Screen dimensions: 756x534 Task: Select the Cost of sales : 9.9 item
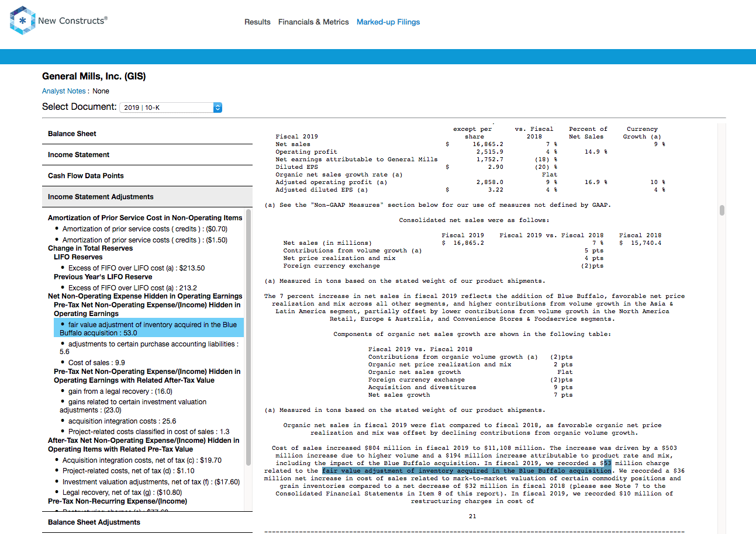96,363
